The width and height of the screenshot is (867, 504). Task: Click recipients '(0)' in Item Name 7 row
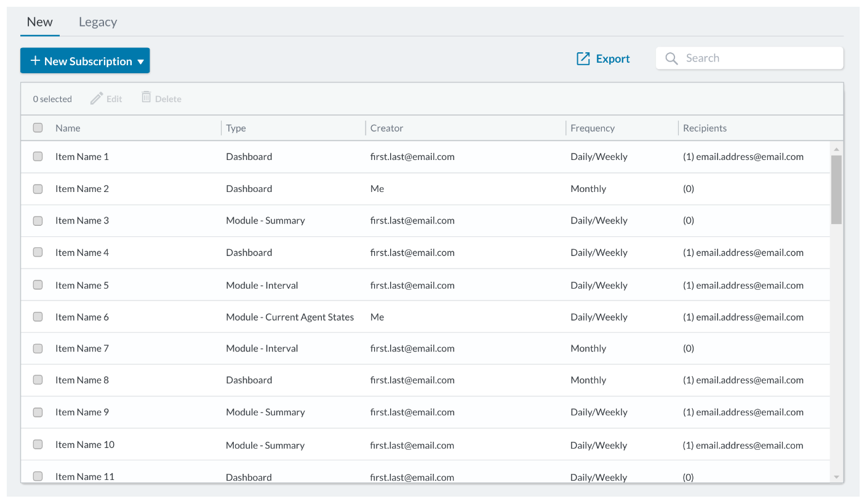coord(689,348)
